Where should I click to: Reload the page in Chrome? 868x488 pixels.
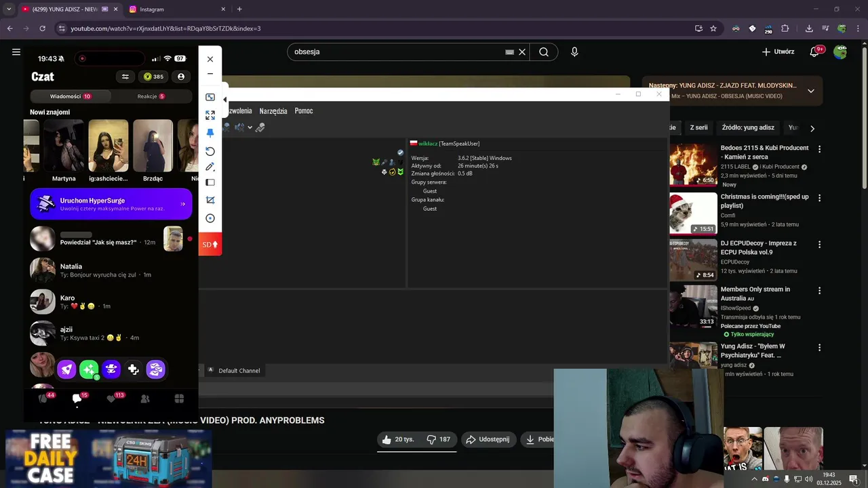point(42,28)
